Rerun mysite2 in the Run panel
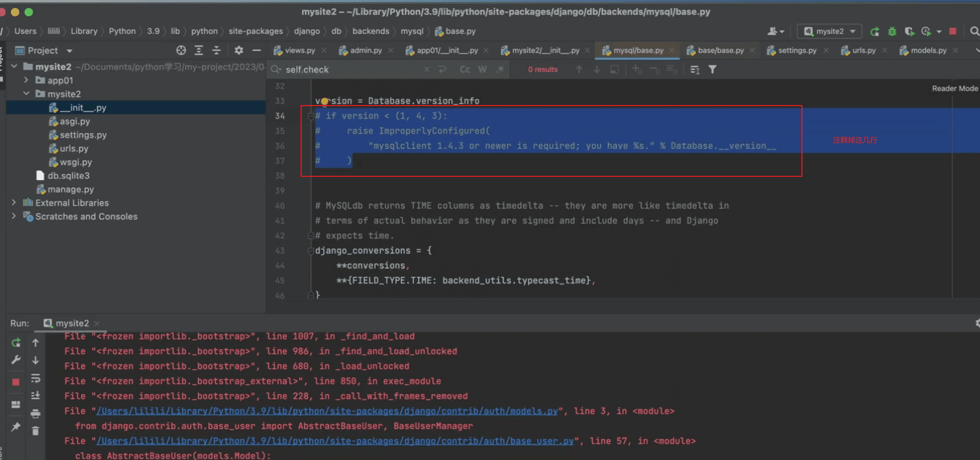Screen dimensions: 980x460 tap(16, 343)
